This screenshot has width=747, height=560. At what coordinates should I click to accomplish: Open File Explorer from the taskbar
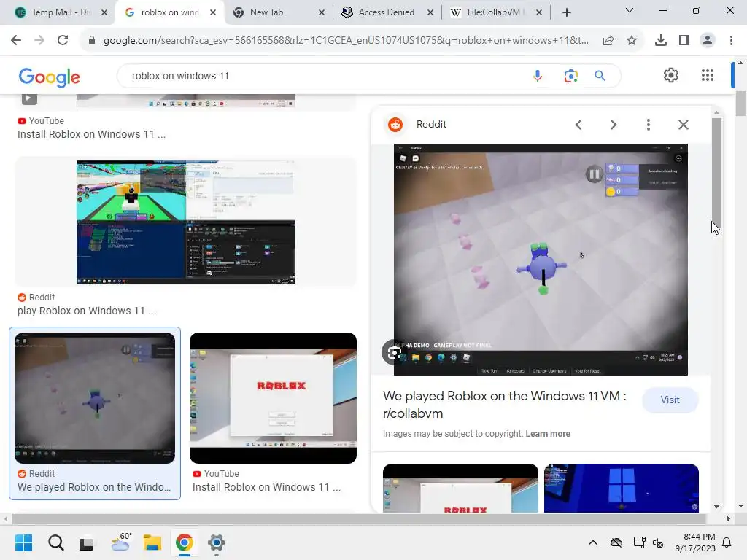(x=152, y=542)
